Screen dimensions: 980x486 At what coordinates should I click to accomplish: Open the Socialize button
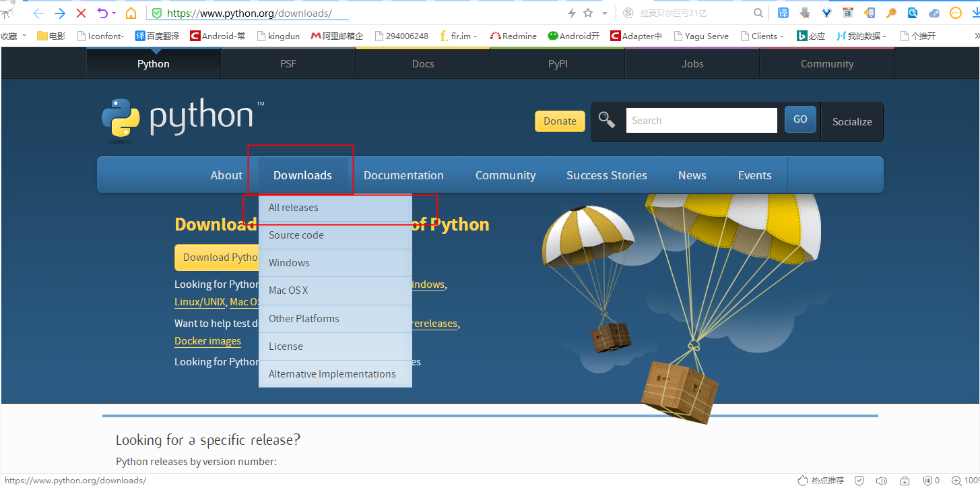(852, 122)
